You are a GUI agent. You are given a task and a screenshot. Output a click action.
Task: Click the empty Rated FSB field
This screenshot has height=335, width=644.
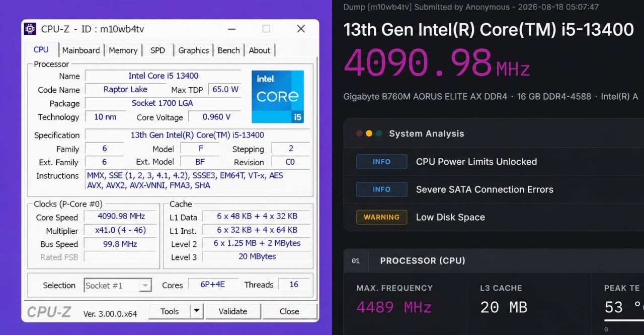point(120,257)
